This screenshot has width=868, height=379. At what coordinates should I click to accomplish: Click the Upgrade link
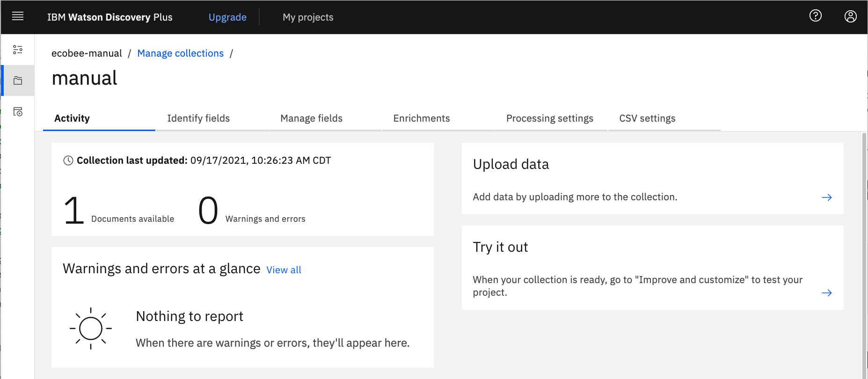227,17
